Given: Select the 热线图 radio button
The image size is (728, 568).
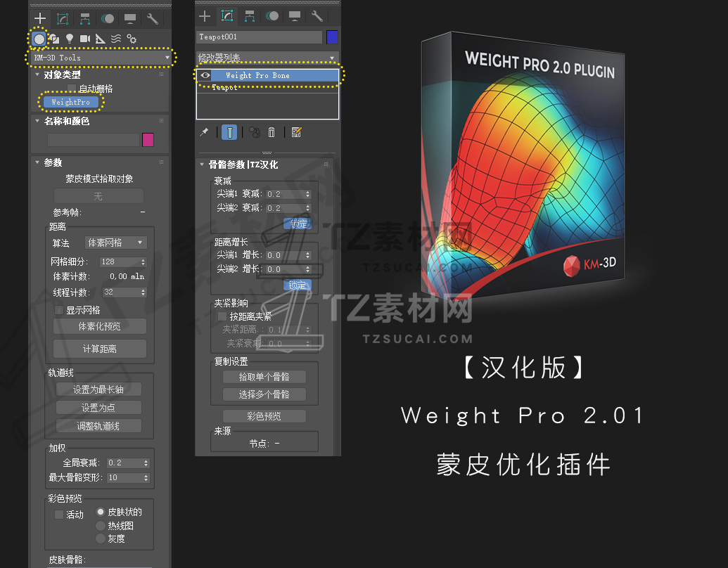Looking at the screenshot, I should coord(101,526).
